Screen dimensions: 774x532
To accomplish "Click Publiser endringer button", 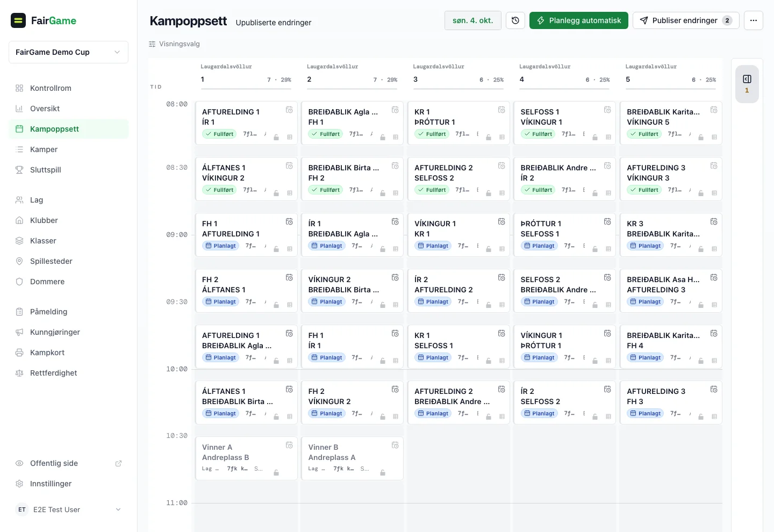I will click(686, 20).
